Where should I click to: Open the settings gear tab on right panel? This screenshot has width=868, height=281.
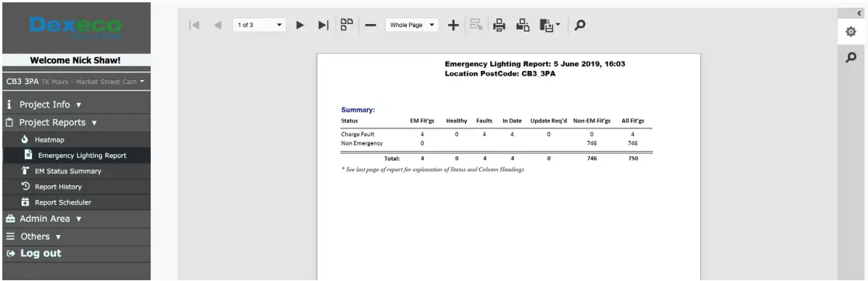click(x=851, y=32)
